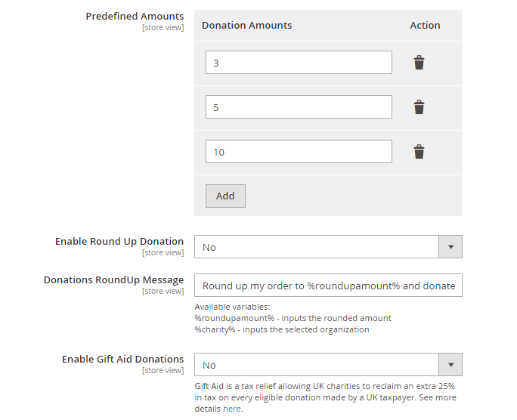This screenshot has height=420, width=517.
Task: Click the Donation Amounts column header
Action: click(246, 25)
